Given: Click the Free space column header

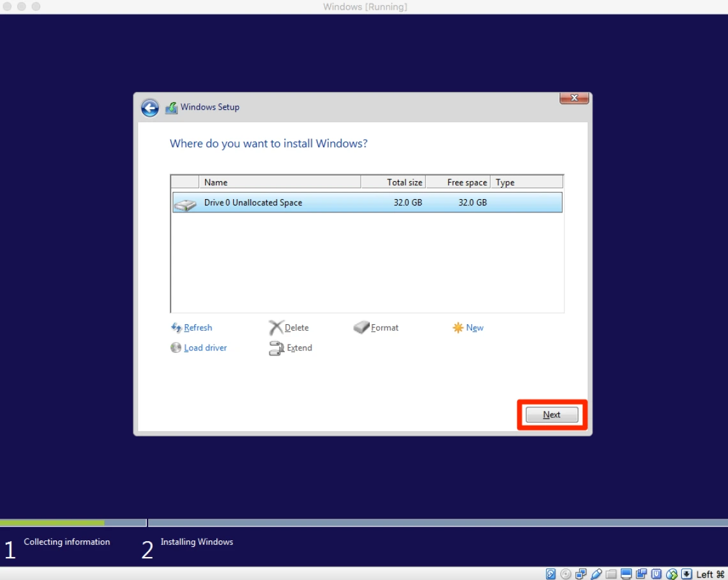Looking at the screenshot, I should 459,182.
